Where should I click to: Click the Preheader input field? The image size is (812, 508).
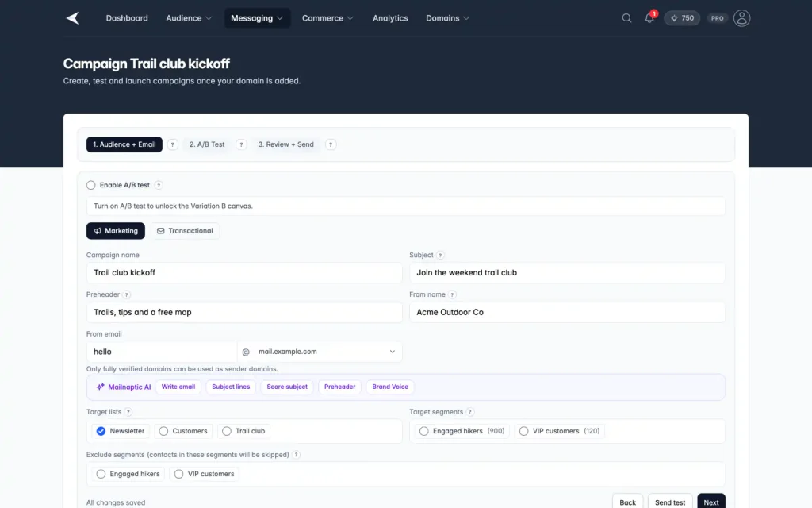pos(244,312)
